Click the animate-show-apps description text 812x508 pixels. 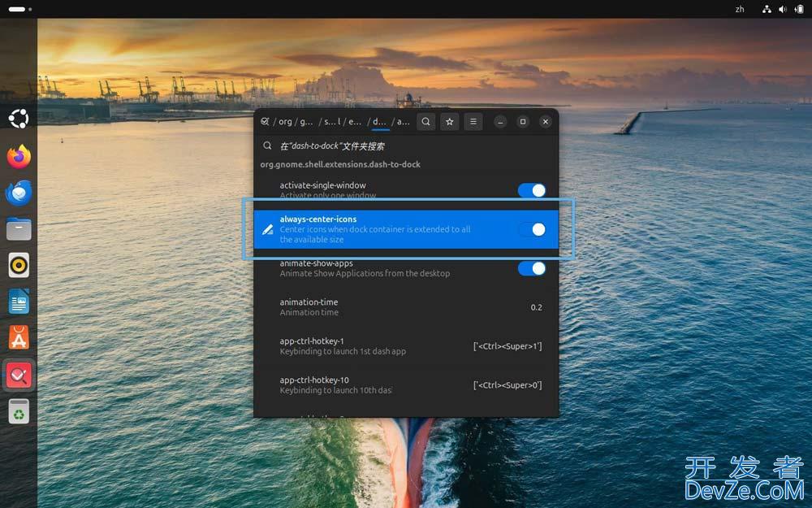tap(365, 273)
